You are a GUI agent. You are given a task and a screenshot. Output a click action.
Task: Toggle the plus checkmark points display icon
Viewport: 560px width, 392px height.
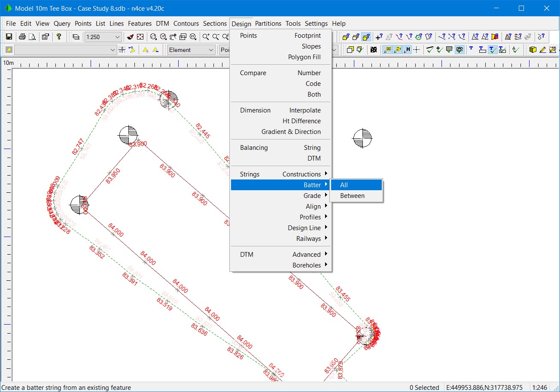pyautogui.click(x=439, y=50)
